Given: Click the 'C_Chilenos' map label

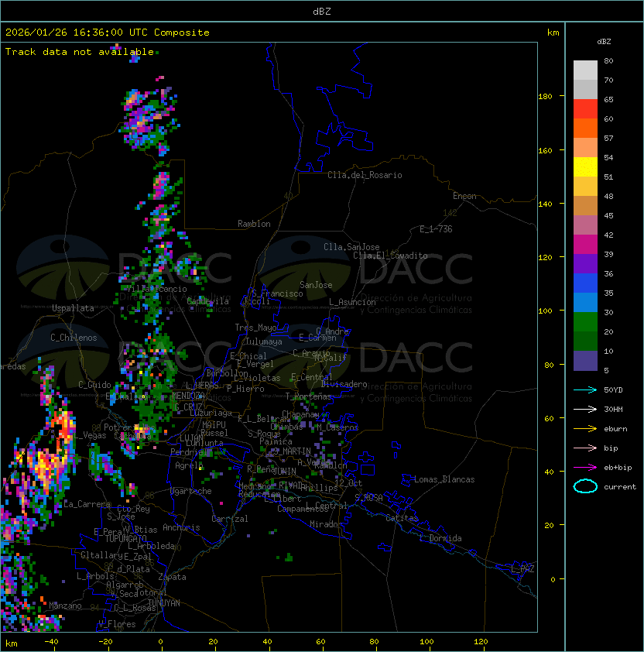Looking at the screenshot, I should [74, 338].
